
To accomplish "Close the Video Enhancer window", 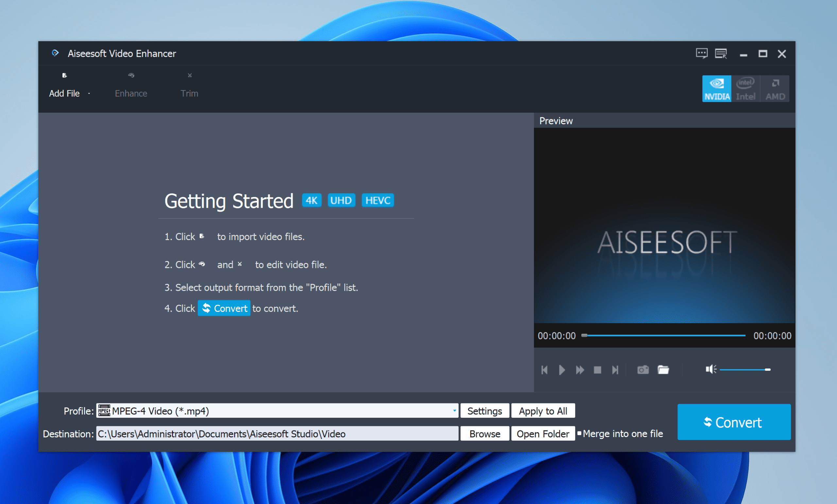I will coord(782,54).
